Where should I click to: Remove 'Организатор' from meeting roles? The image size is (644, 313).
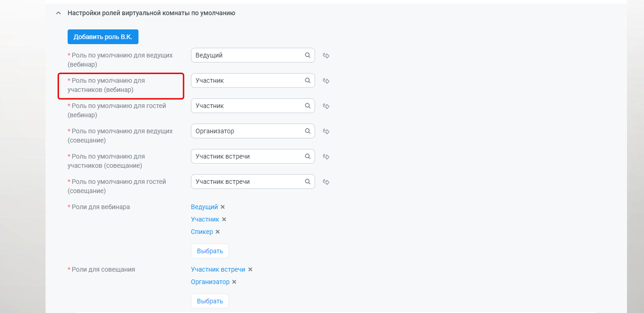[x=234, y=282]
